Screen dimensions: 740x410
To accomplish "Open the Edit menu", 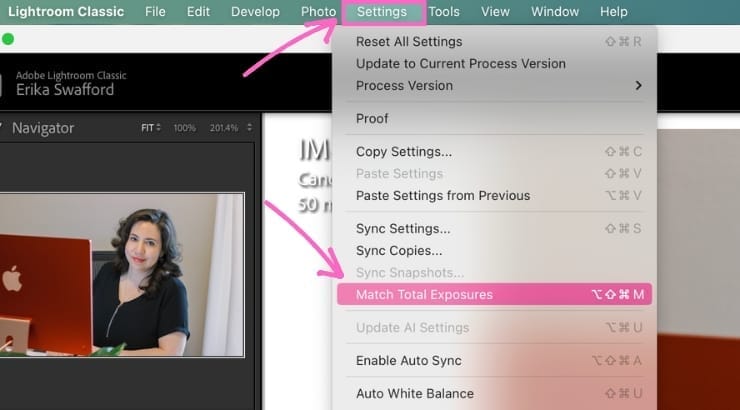I will (198, 12).
